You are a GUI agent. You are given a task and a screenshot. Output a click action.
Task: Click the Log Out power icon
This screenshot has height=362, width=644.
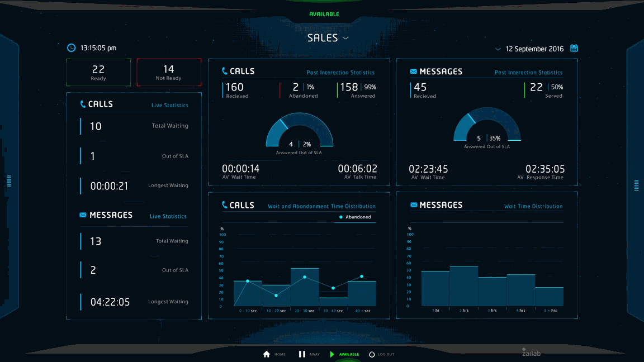coord(371,353)
